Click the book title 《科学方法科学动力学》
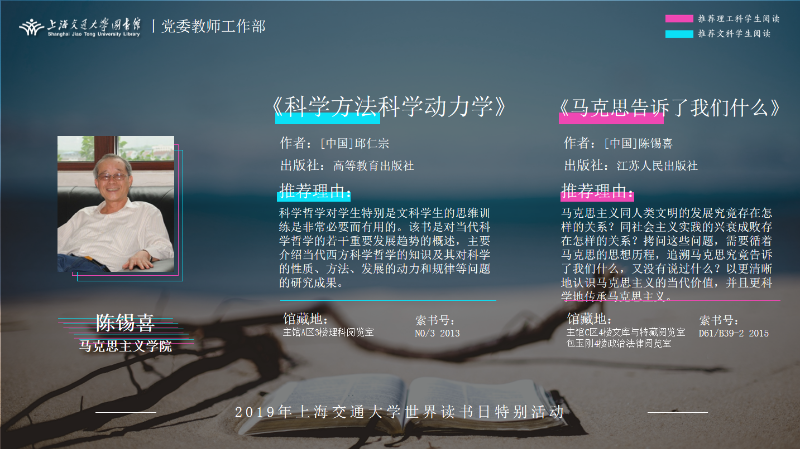The height and width of the screenshot is (449, 800). [x=389, y=107]
